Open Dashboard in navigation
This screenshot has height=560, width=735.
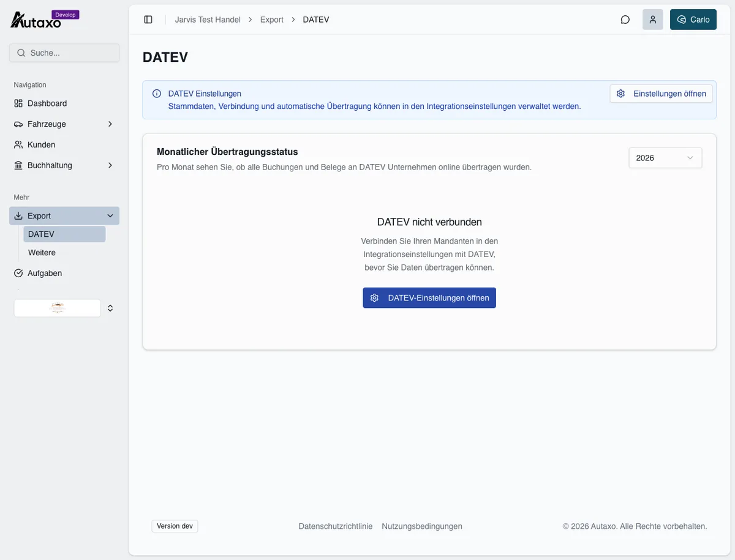pyautogui.click(x=64, y=103)
